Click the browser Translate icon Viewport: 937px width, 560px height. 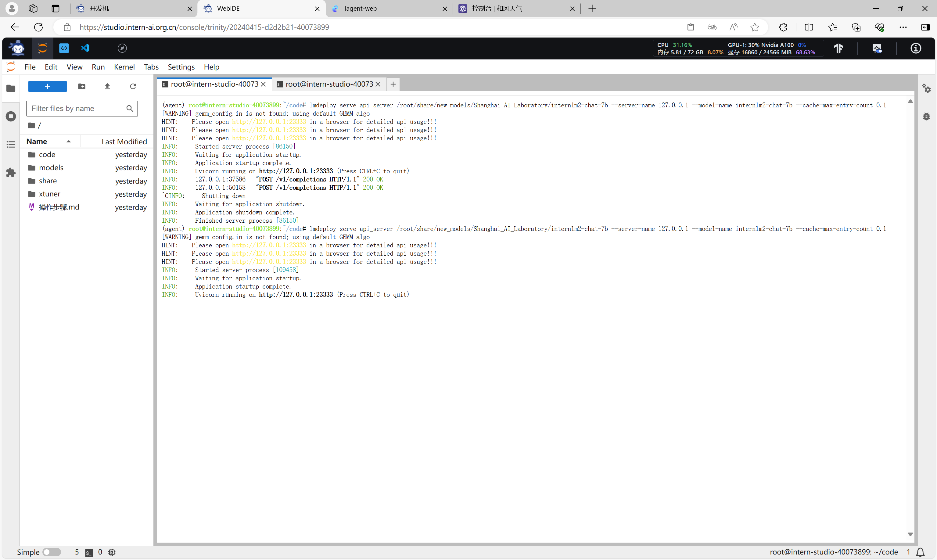[x=712, y=27]
